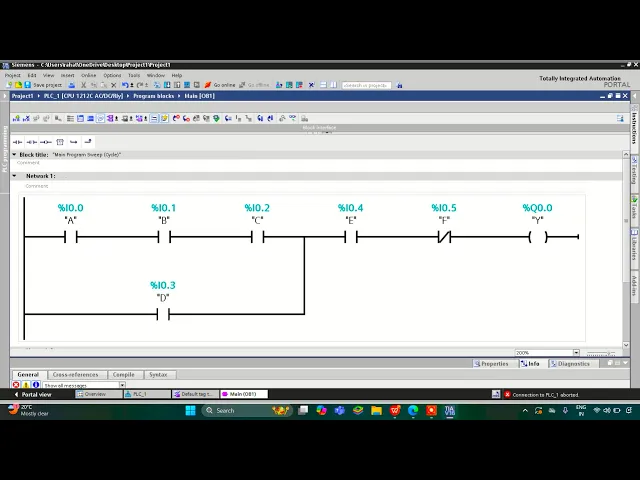Click the Insert network editor toolbar icon
Image resolution: width=640 pixels, height=480 pixels.
(16, 118)
